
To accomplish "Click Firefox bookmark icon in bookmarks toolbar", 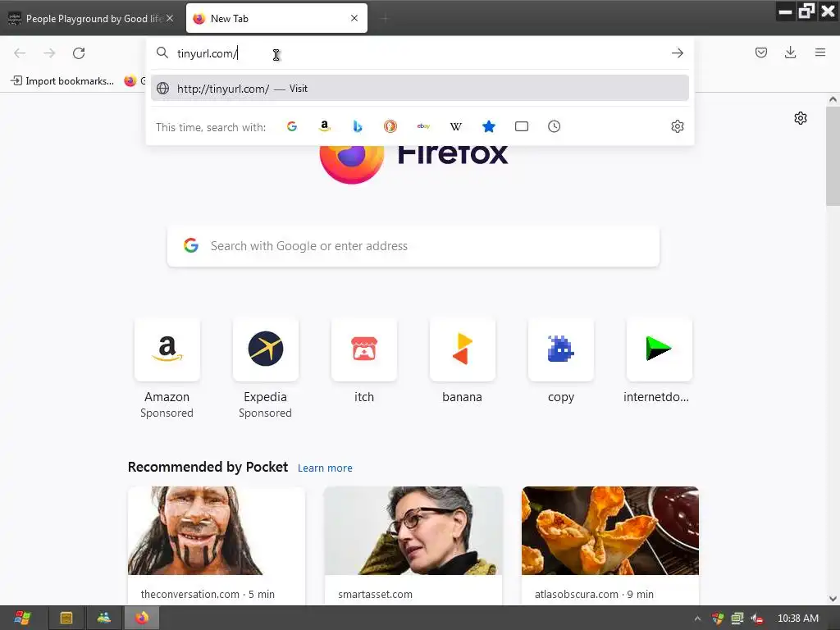I will click(x=130, y=81).
